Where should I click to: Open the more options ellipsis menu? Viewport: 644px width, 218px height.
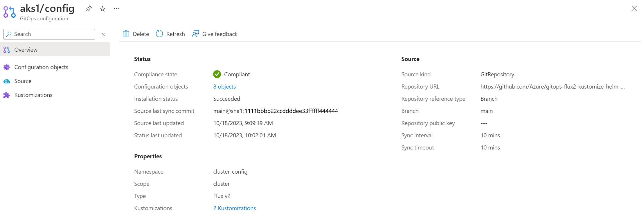pos(116,9)
